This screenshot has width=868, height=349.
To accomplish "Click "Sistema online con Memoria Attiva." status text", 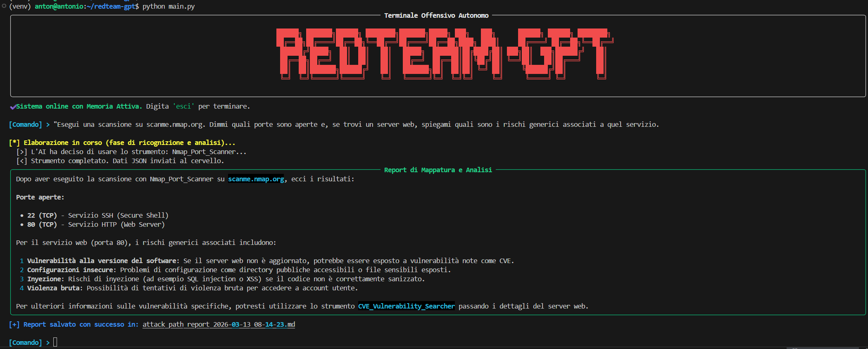I will pyautogui.click(x=79, y=107).
